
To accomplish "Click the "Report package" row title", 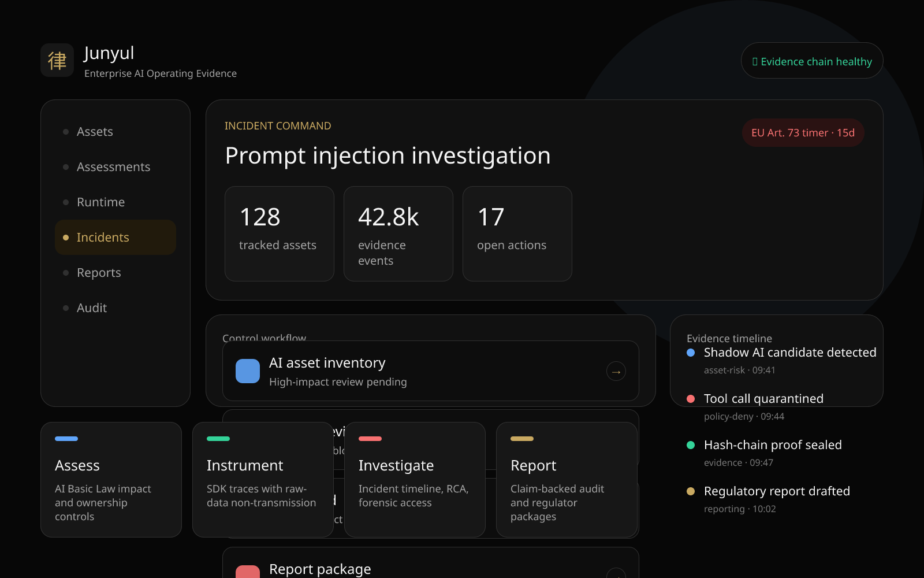I will click(x=320, y=569).
